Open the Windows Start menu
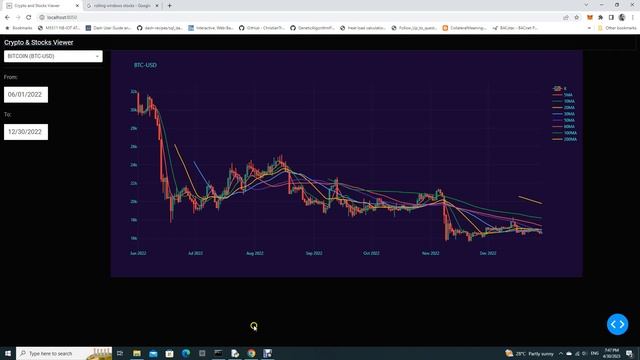Image resolution: width=640 pixels, height=360 pixels. click(x=8, y=353)
